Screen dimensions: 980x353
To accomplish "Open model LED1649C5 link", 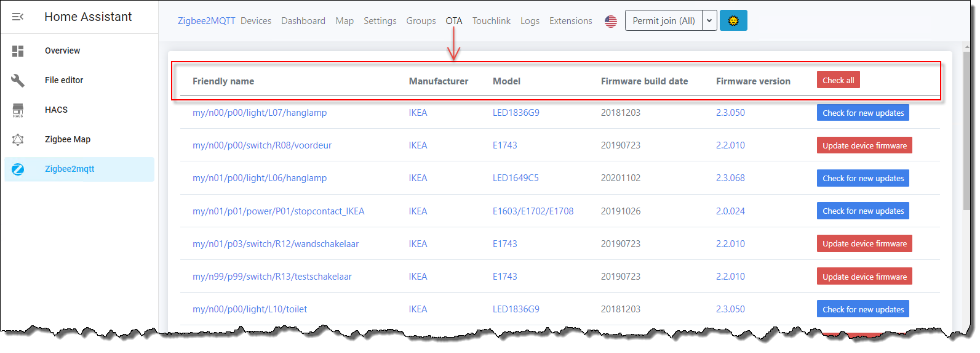I will coord(516,178).
